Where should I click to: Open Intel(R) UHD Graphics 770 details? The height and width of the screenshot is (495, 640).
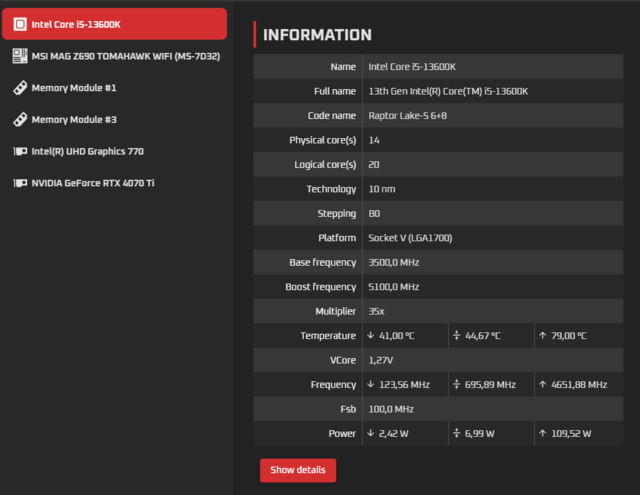point(88,152)
